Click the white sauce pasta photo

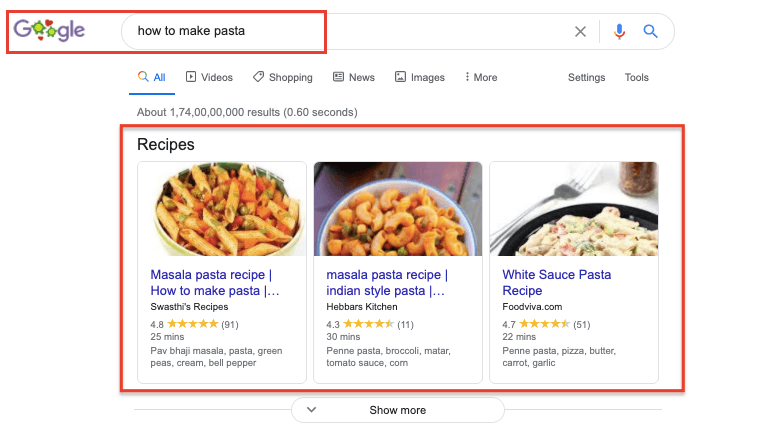(x=573, y=209)
